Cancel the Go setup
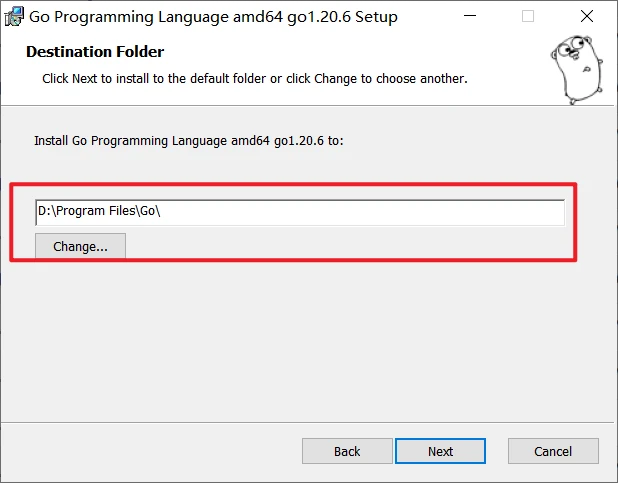This screenshot has width=618, height=483. tap(553, 451)
